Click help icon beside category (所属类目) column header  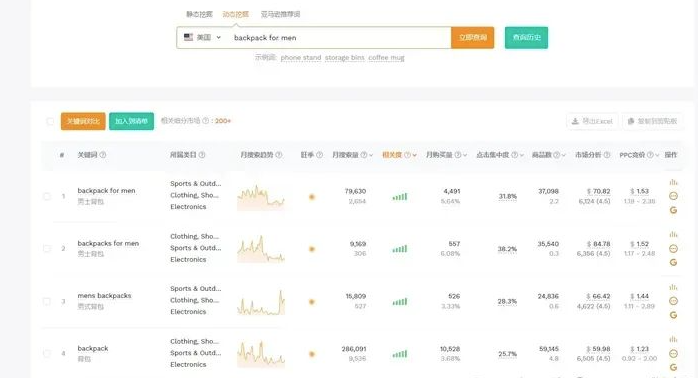tap(202, 155)
